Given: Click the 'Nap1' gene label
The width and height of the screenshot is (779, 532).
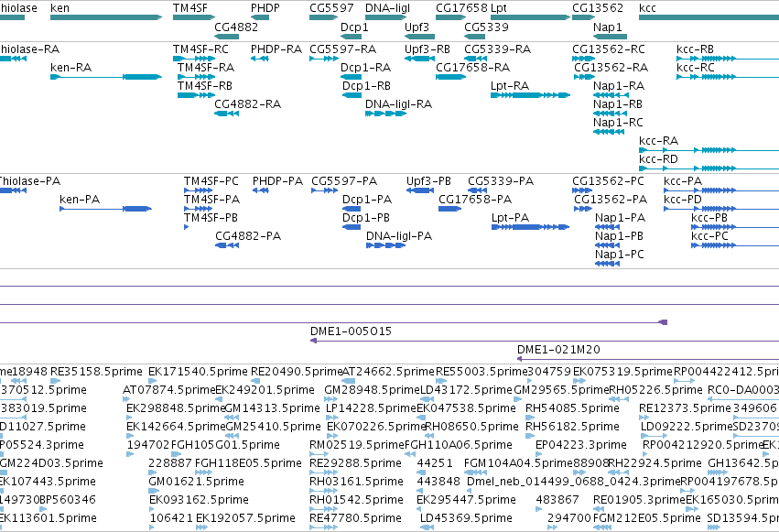Looking at the screenshot, I should coord(607,27).
